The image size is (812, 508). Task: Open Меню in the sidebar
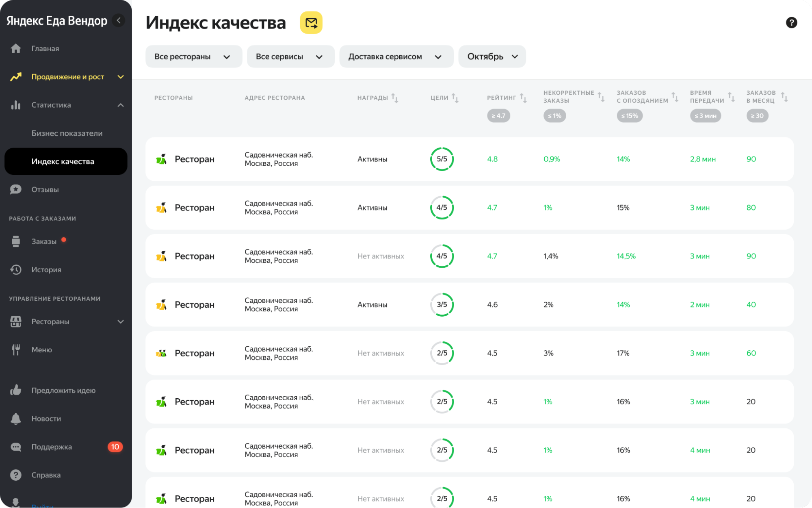click(x=42, y=350)
